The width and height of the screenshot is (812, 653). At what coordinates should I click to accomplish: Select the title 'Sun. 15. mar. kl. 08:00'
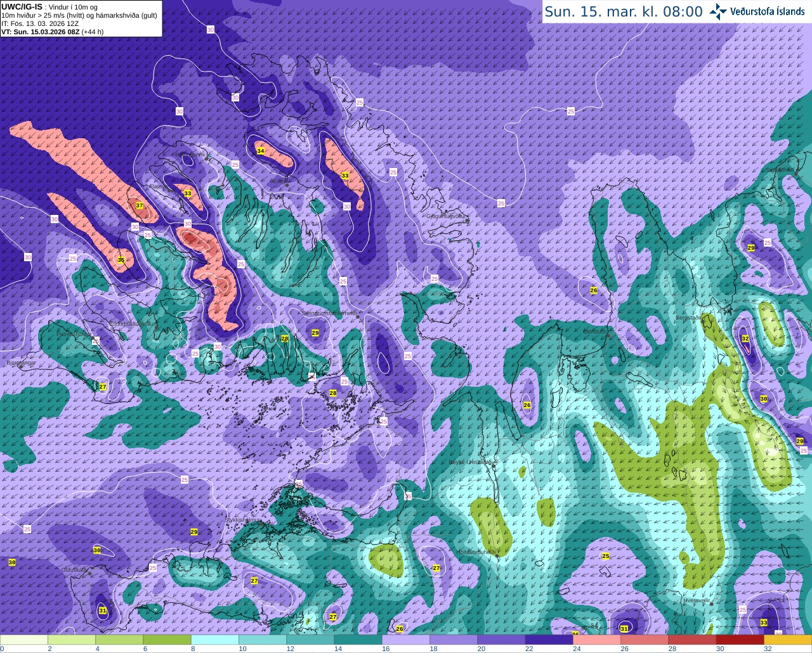tap(624, 11)
